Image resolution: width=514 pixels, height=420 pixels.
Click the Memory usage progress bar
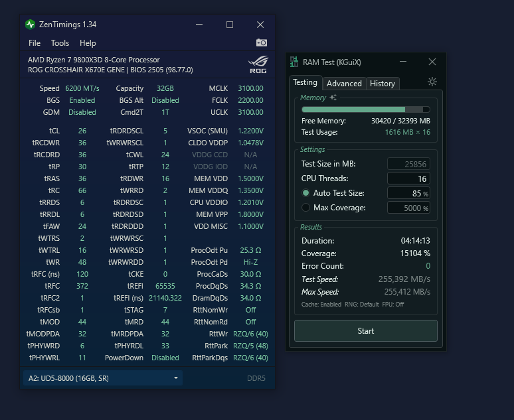(365, 109)
